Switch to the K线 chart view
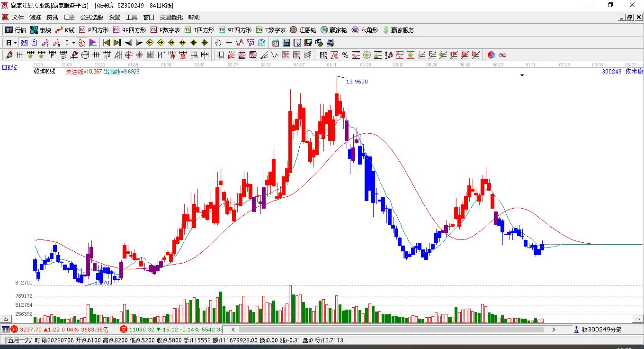The height and width of the screenshot is (349, 644). [65, 30]
